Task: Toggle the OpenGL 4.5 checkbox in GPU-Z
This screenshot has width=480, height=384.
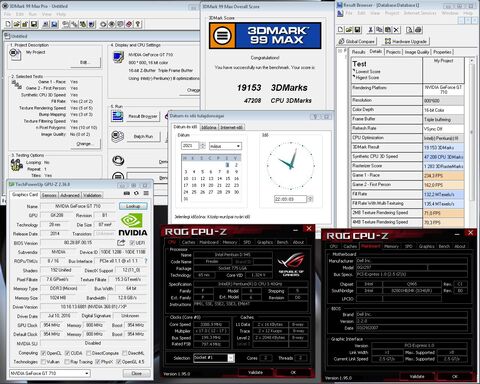Action: [x=119, y=362]
